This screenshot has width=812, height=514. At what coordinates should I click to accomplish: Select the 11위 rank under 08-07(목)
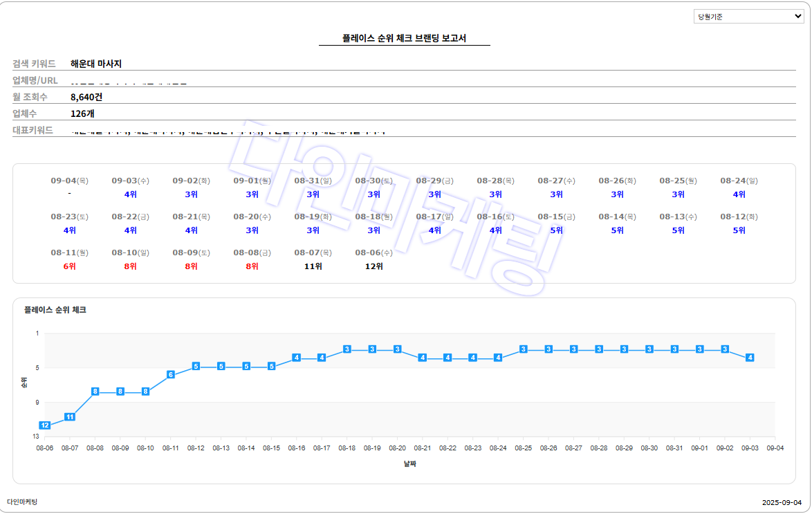(313, 266)
